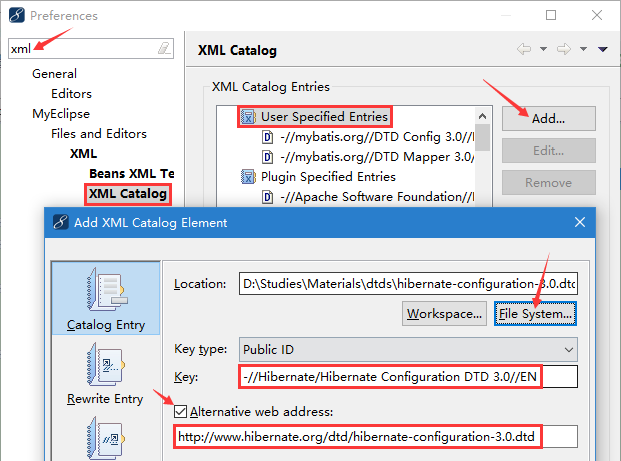Go forward using the right arrow icon
The height and width of the screenshot is (461, 621).
pyautogui.click(x=564, y=49)
